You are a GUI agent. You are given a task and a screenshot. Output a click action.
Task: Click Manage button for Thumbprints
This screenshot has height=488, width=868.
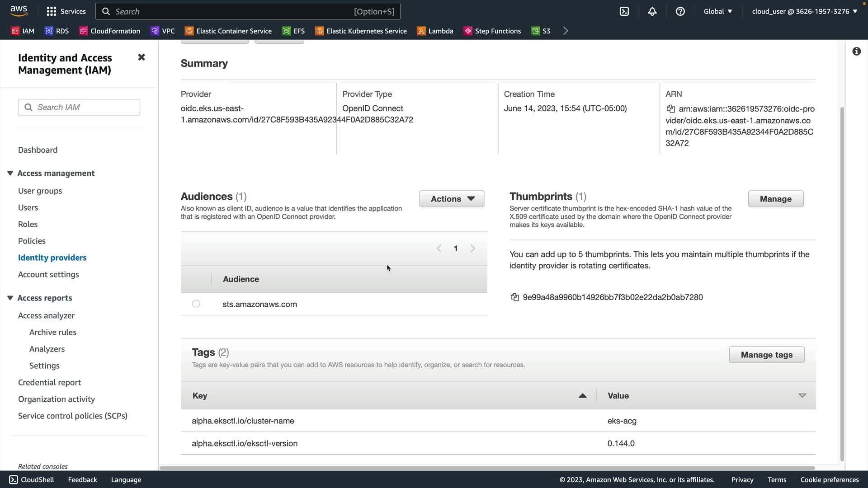coord(775,199)
